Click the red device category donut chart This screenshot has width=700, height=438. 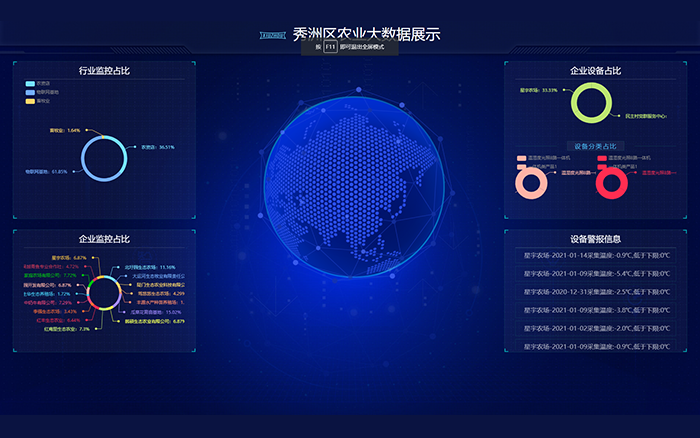pos(609,182)
